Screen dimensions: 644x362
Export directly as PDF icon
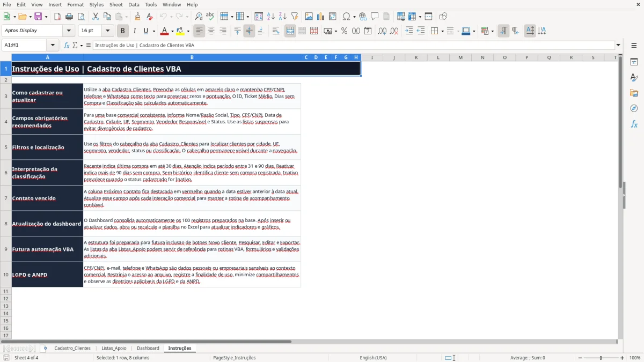click(57, 17)
